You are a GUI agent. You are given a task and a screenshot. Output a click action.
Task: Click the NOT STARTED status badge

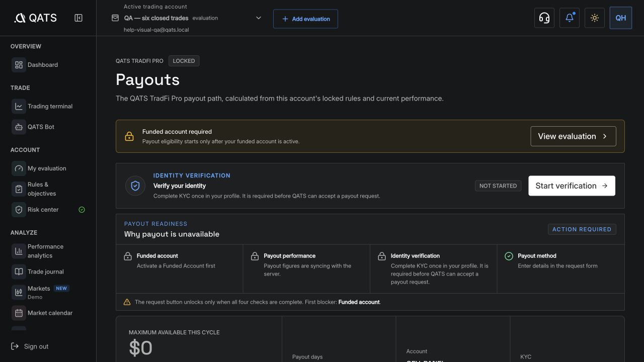coord(498,186)
